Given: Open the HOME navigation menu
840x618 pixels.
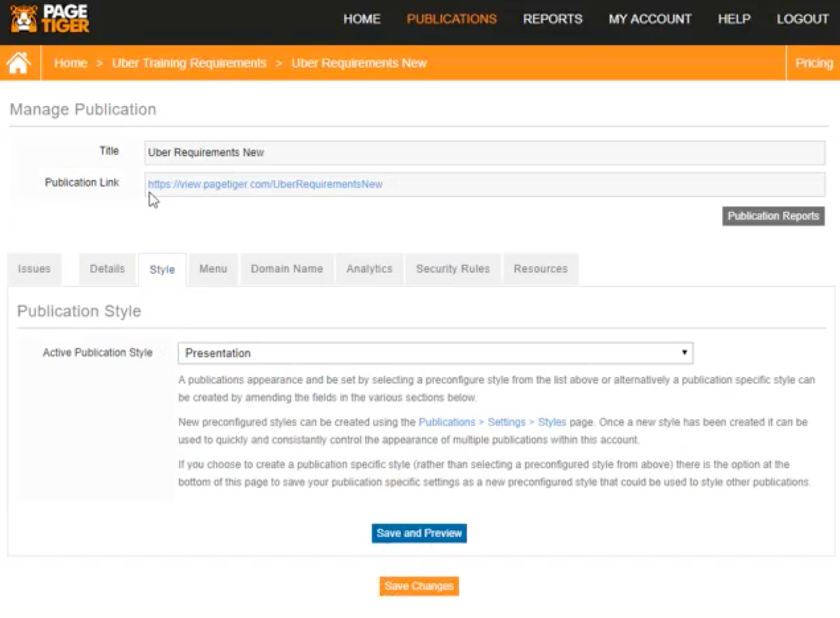Looking at the screenshot, I should [362, 19].
